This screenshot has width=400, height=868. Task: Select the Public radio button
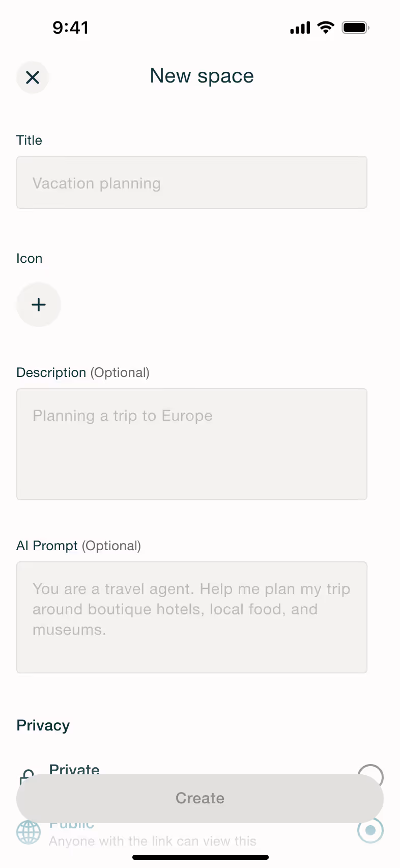pyautogui.click(x=370, y=831)
